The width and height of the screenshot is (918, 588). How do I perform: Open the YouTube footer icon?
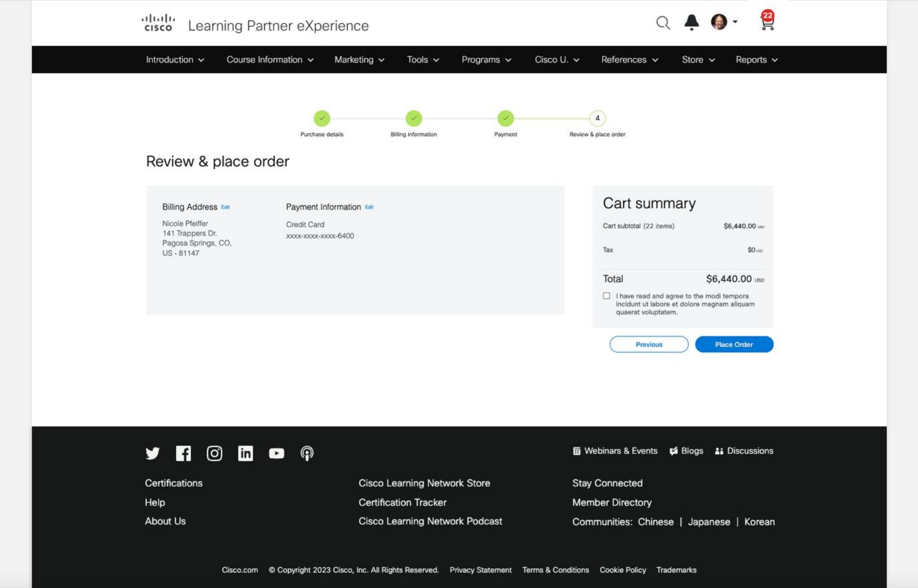coord(276,453)
